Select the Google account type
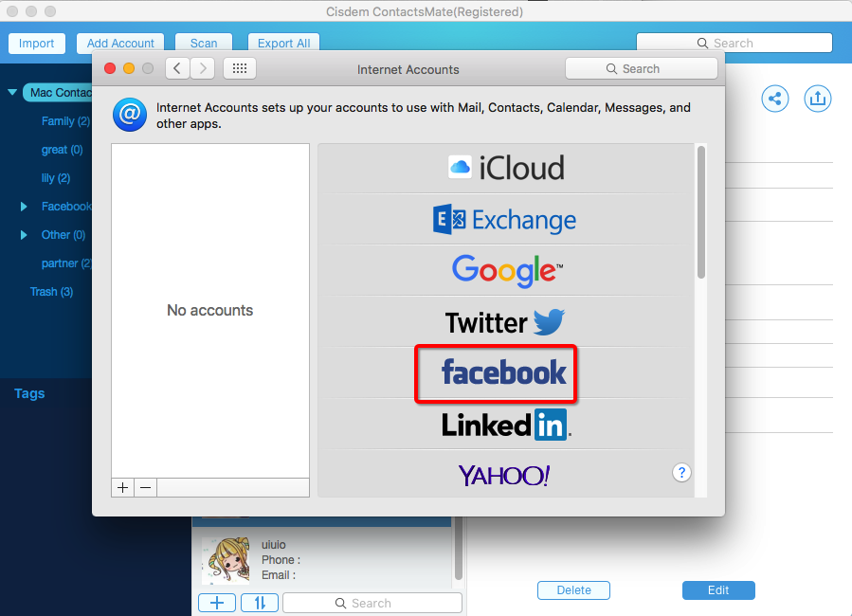Viewport: 852px width, 616px height. pos(506,270)
